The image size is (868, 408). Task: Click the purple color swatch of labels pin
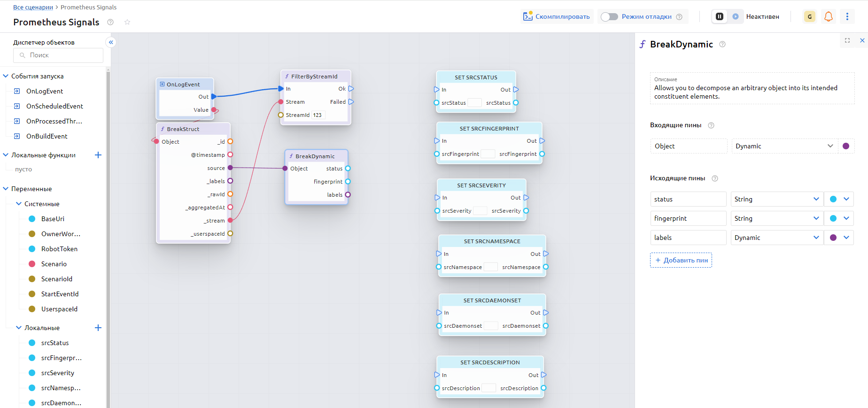833,238
